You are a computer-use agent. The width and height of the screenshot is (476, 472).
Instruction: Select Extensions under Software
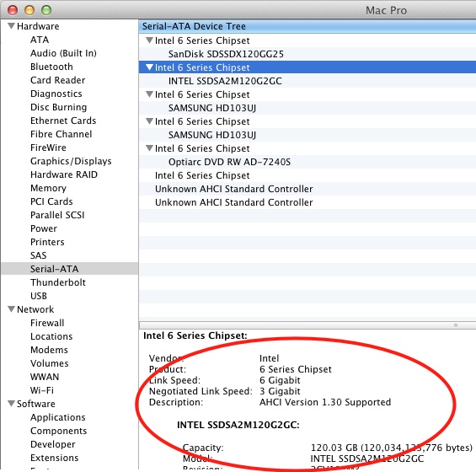54,458
